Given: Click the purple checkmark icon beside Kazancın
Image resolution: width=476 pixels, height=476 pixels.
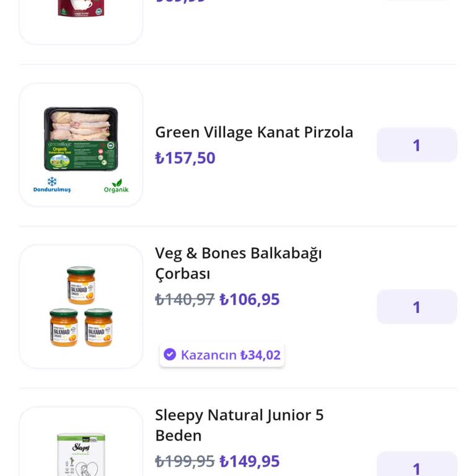Looking at the screenshot, I should [170, 355].
